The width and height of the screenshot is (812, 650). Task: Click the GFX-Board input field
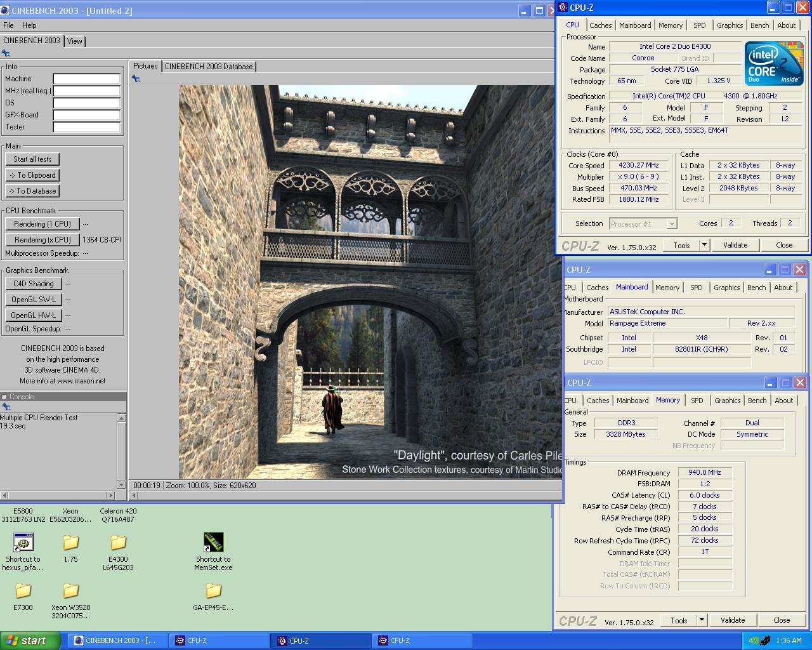(87, 115)
